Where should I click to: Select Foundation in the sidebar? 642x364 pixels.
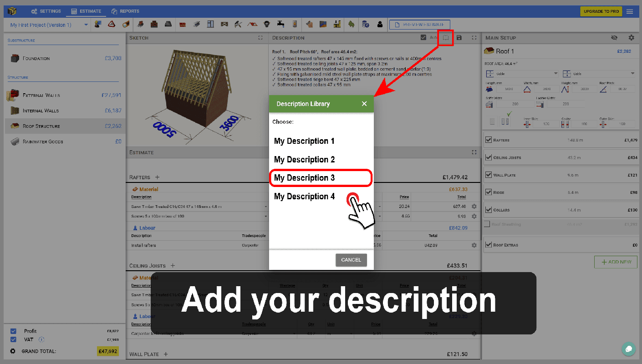point(65,58)
